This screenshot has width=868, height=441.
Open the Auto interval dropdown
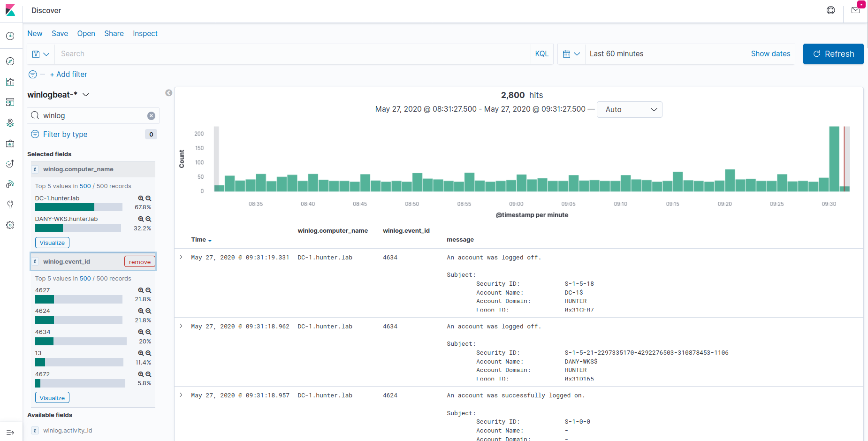tap(629, 110)
